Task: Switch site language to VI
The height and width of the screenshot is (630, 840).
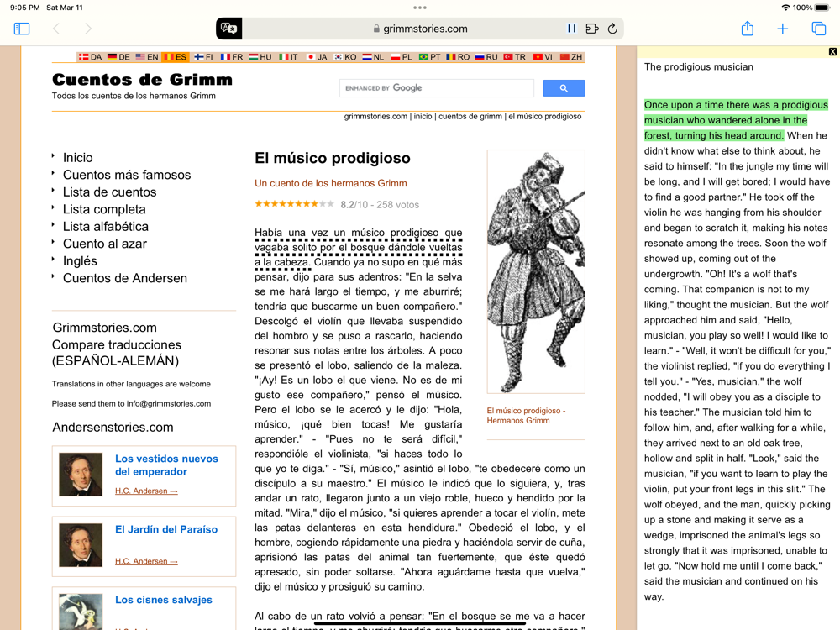Action: pos(543,57)
